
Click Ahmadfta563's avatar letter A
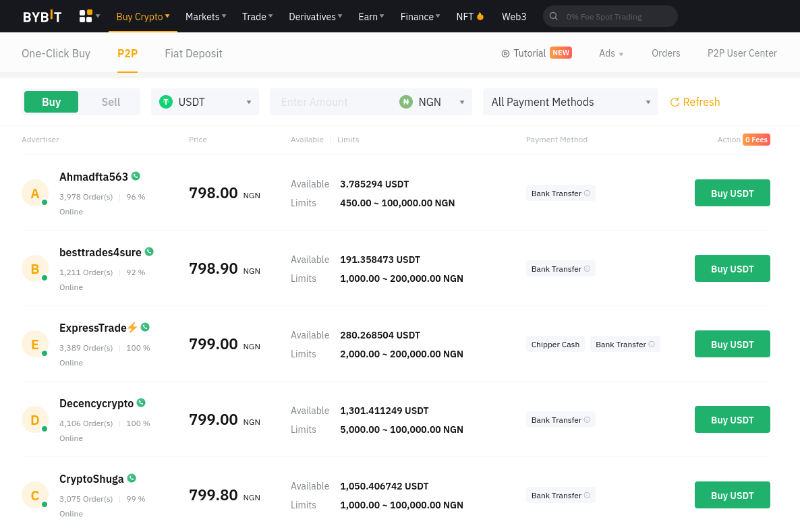tap(35, 194)
